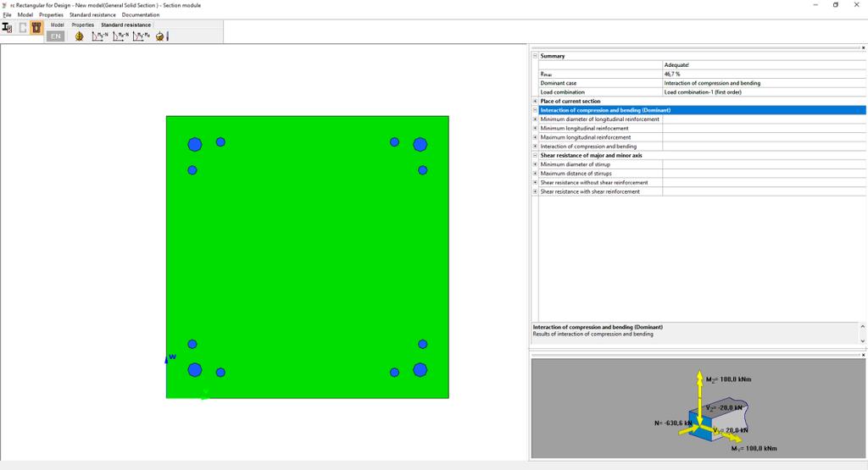The height and width of the screenshot is (470, 868).
Task: Expand Minimum diameter of longitudinal reinforcement
Action: (536, 119)
